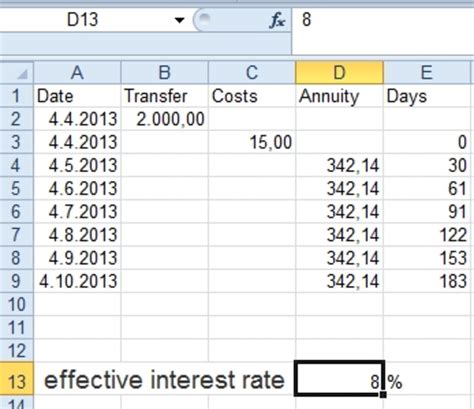
Task: Select days cell with value 91
Action: tap(427, 211)
